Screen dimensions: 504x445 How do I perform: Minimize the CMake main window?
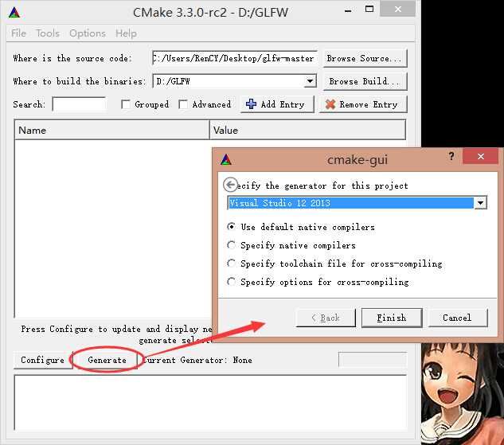pyautogui.click(x=348, y=11)
